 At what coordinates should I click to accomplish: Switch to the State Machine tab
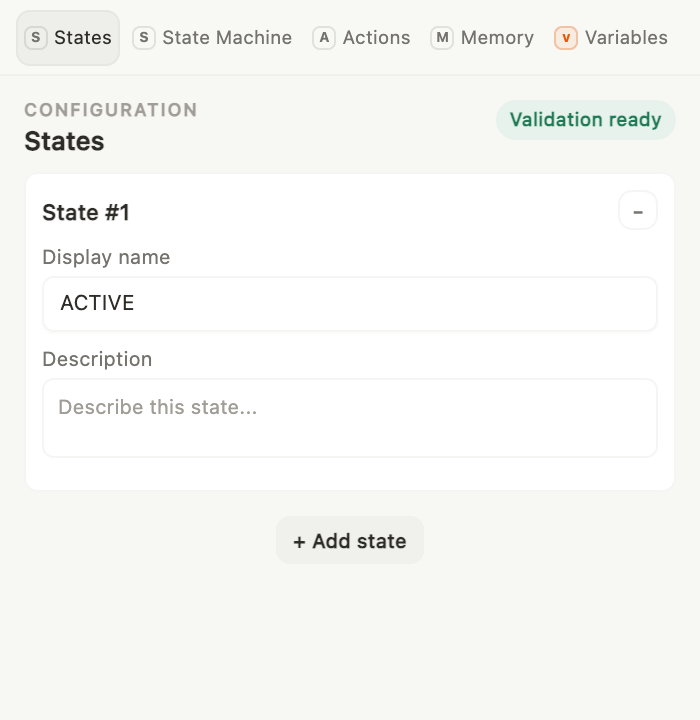(212, 38)
